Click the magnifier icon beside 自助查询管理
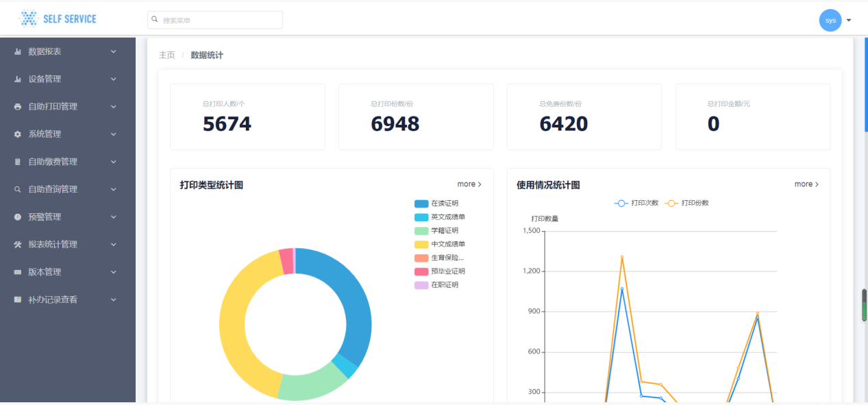868x405 pixels. point(18,190)
